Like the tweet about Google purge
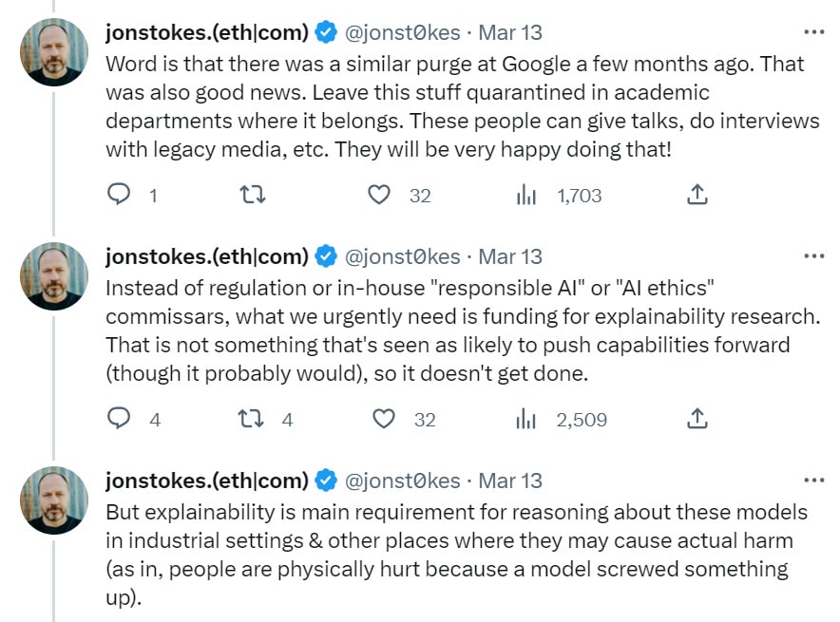This screenshot has height=622, width=840. (379, 195)
